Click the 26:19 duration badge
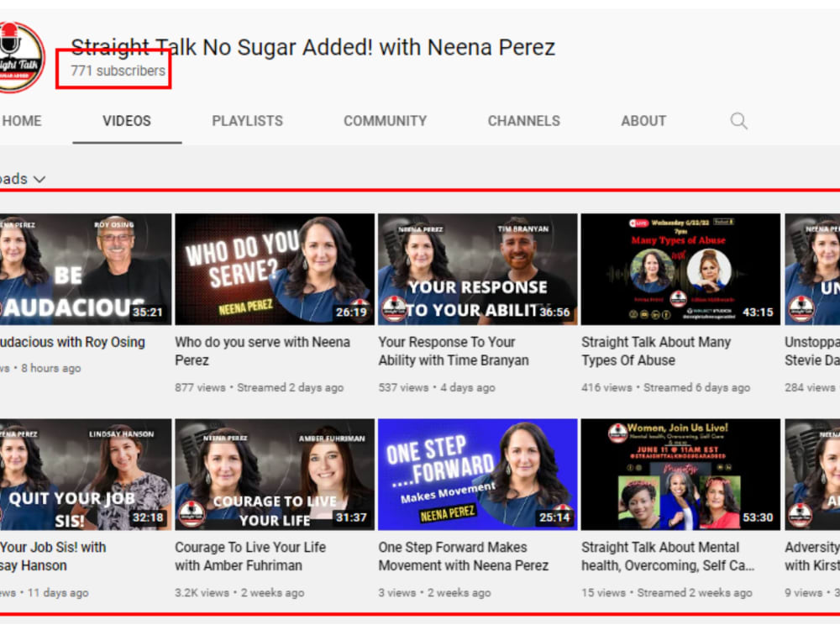Image resolution: width=840 pixels, height=630 pixels. (351, 312)
